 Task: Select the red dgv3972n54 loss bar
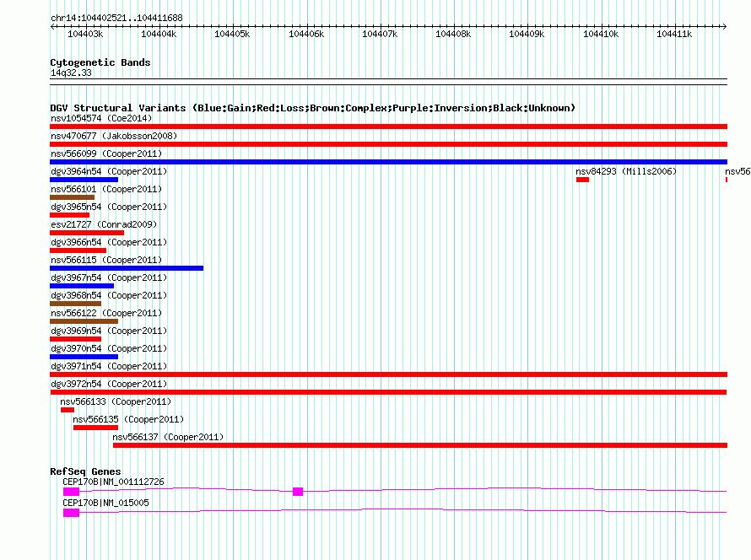click(388, 392)
